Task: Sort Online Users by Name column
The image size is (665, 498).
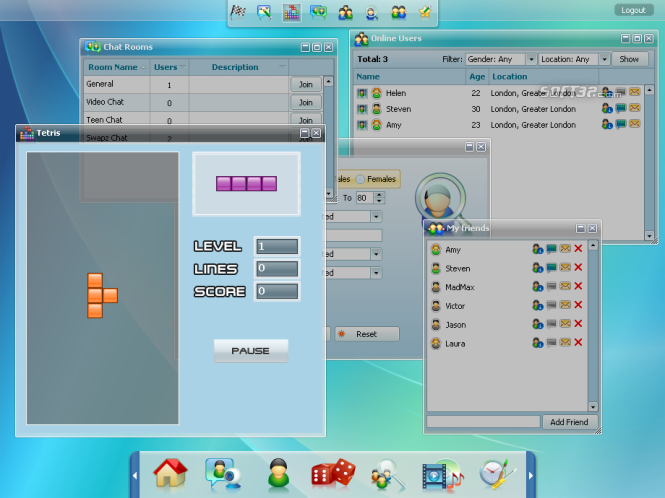Action: (x=409, y=77)
